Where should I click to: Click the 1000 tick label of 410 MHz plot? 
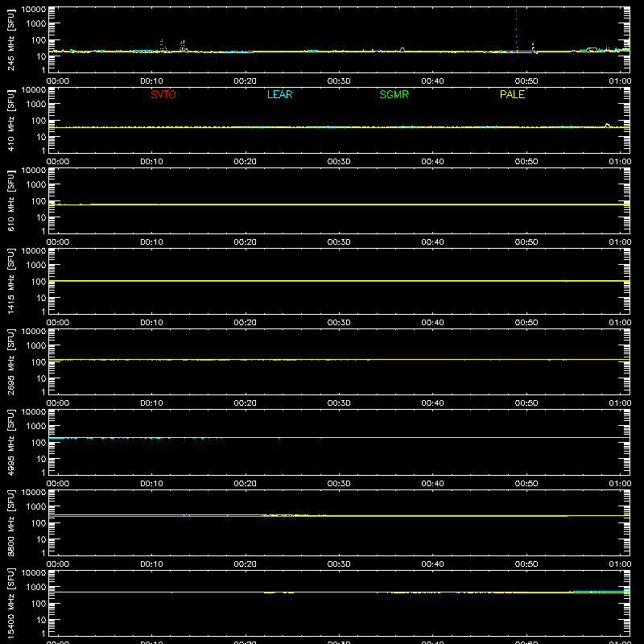click(x=36, y=105)
